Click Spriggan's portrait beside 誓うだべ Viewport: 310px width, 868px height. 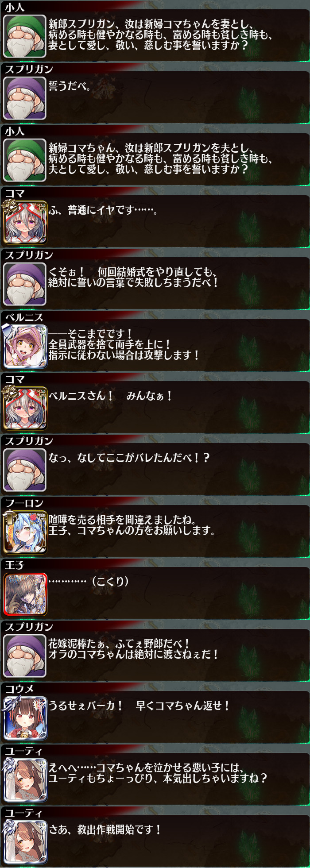(25, 98)
